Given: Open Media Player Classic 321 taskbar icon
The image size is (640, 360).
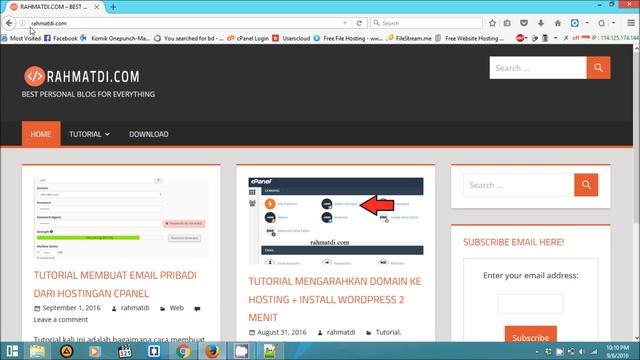Looking at the screenshot, I should point(124,351).
